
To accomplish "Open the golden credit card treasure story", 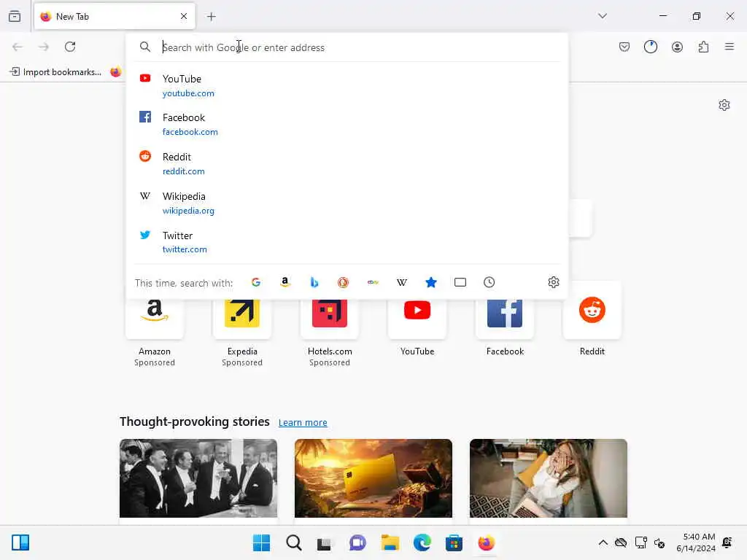I will [x=373, y=478].
